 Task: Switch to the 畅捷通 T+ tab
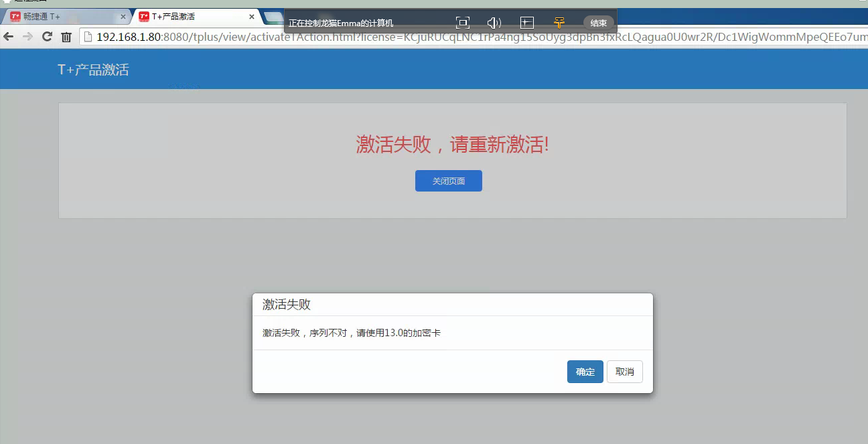66,16
